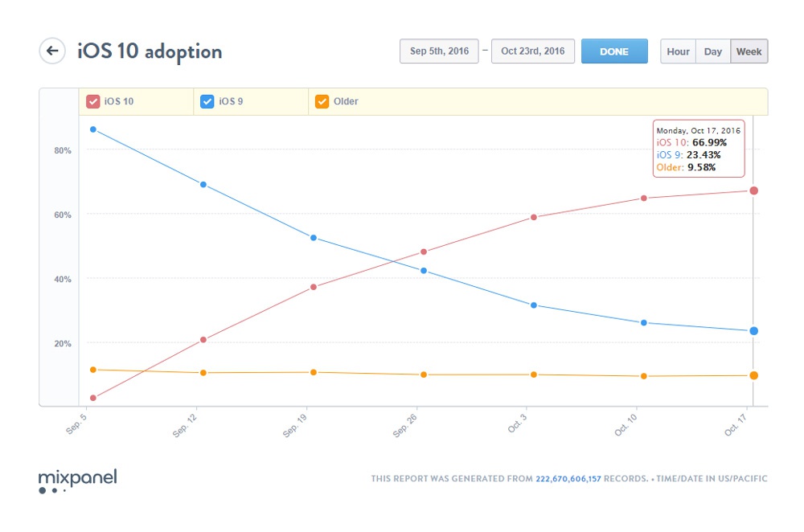
Task: Open the Mixpanel logo
Action: pyautogui.click(x=78, y=481)
